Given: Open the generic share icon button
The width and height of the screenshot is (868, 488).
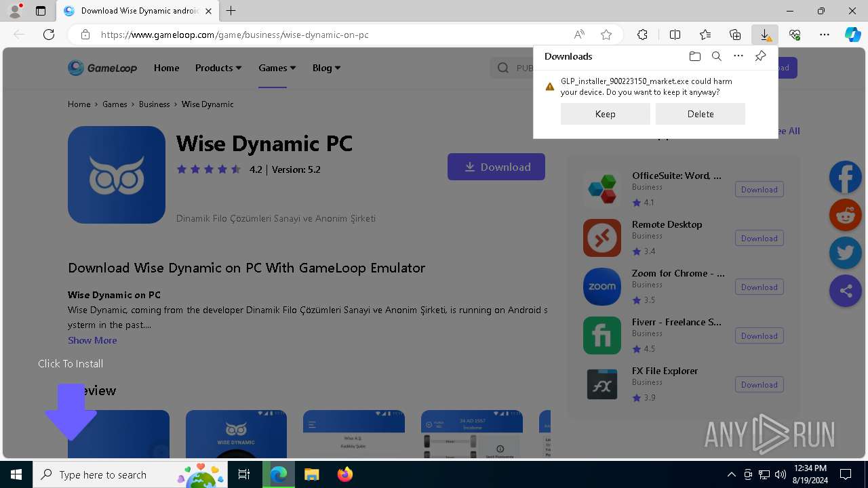Looking at the screenshot, I should [846, 291].
